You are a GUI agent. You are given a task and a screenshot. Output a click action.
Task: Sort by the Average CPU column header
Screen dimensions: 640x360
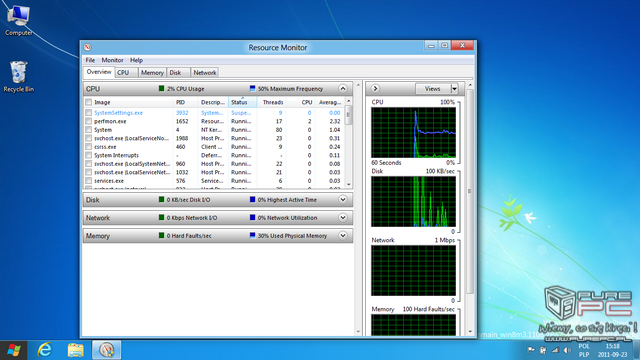coord(329,102)
